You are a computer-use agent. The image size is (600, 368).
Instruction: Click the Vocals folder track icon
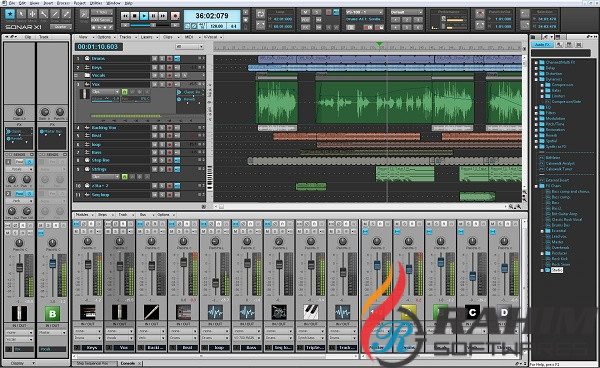tap(87, 75)
